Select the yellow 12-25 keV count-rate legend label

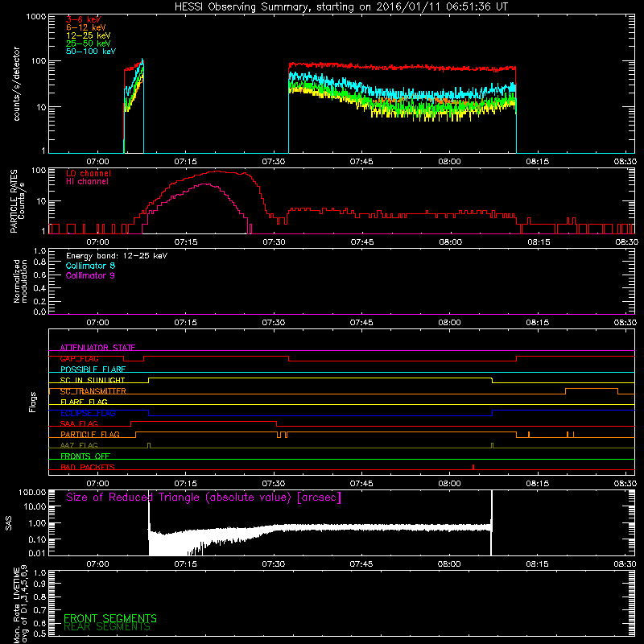click(88, 35)
